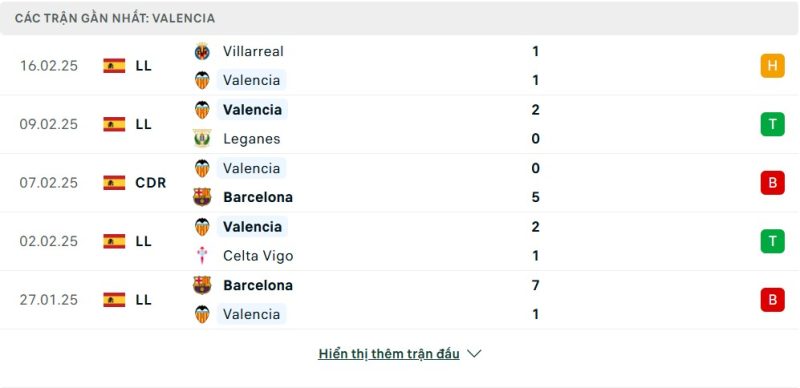This screenshot has width=800, height=388.
Task: Open the Villarreal team name link
Action: click(x=253, y=51)
